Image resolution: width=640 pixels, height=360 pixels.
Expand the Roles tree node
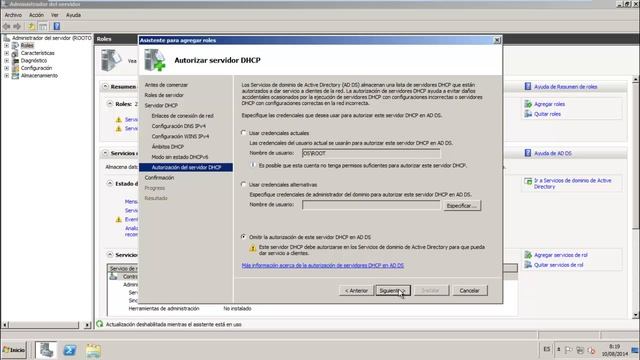[x=7, y=45]
